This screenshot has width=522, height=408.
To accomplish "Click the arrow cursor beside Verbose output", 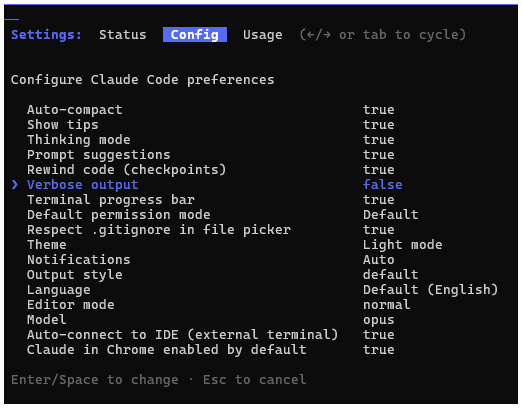I will [x=15, y=185].
